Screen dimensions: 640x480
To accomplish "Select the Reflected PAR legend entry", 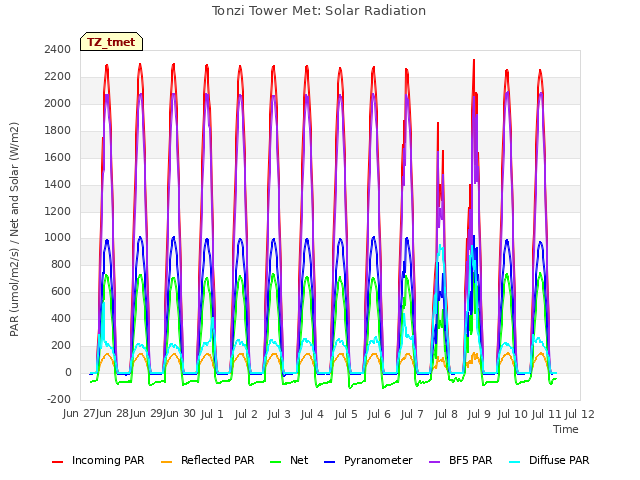I will [x=207, y=460].
